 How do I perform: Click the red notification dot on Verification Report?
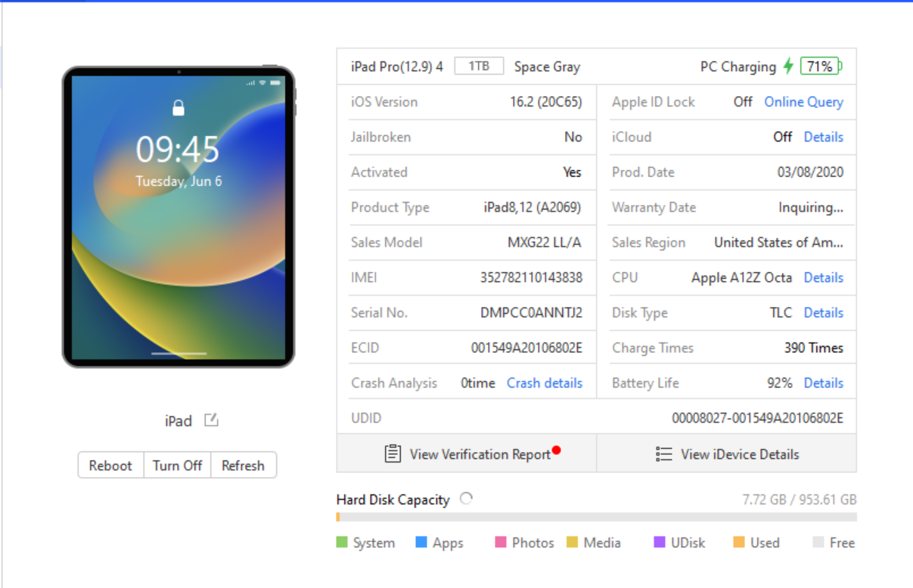pos(557,448)
